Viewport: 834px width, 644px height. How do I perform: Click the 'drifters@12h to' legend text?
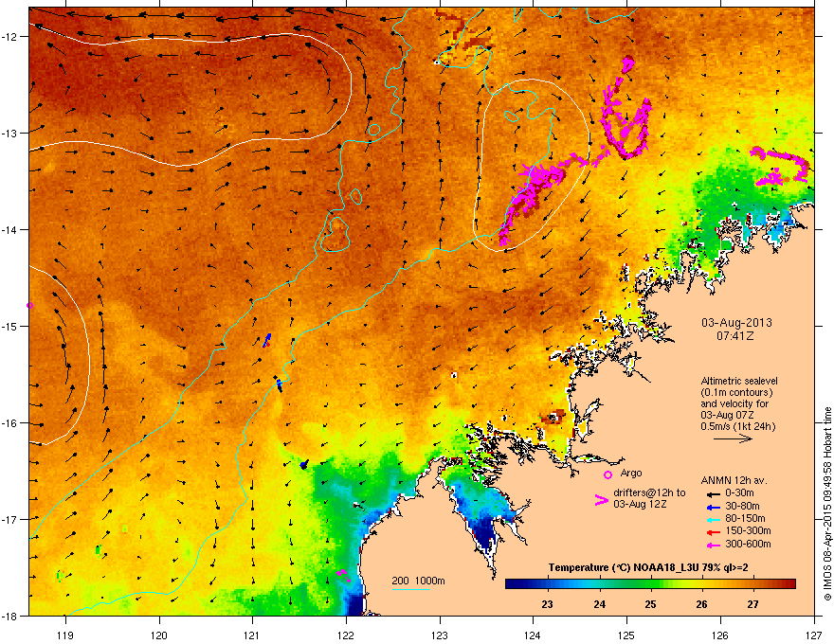click(649, 492)
